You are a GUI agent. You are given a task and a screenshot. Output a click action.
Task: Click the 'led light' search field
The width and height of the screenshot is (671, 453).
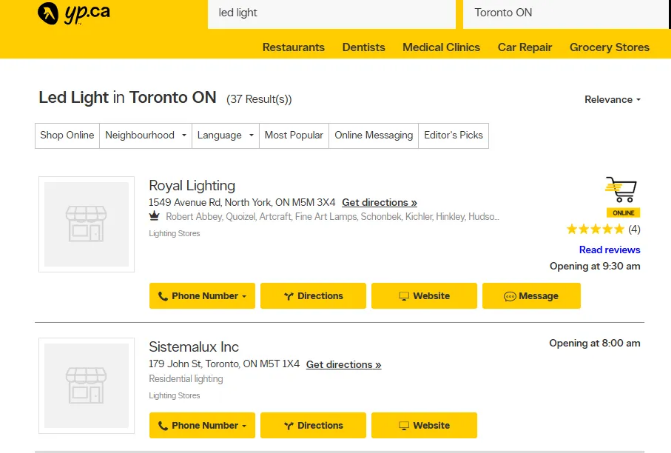click(331, 13)
